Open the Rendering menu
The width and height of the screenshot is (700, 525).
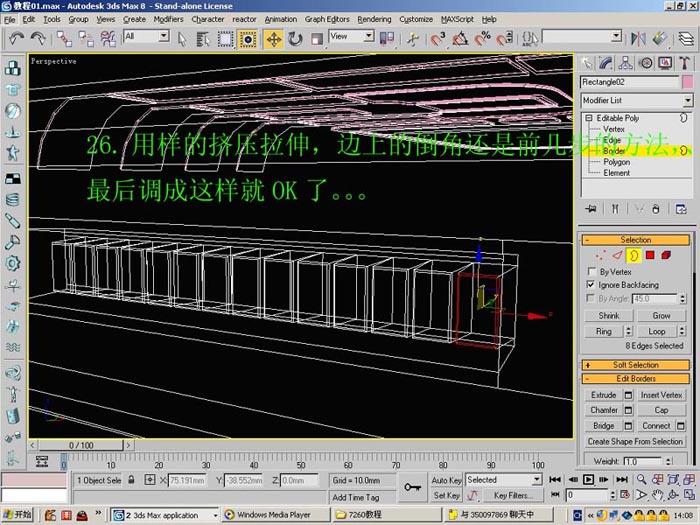point(374,19)
